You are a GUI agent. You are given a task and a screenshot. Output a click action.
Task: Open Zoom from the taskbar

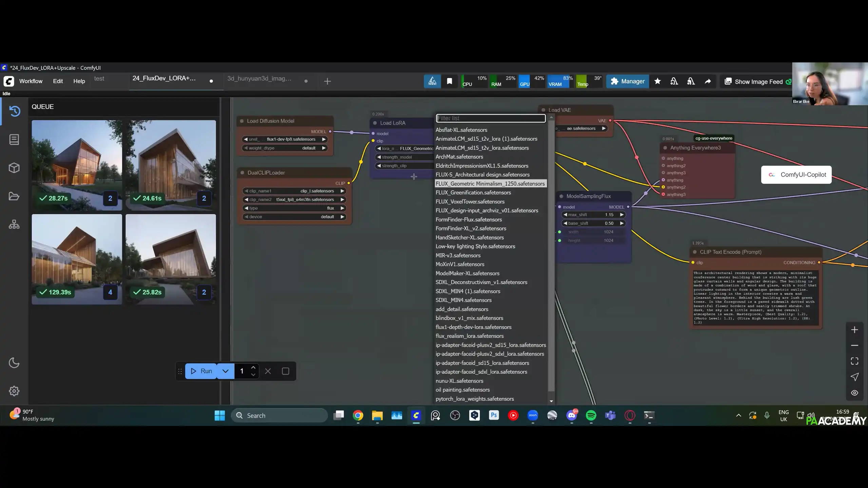pyautogui.click(x=533, y=416)
